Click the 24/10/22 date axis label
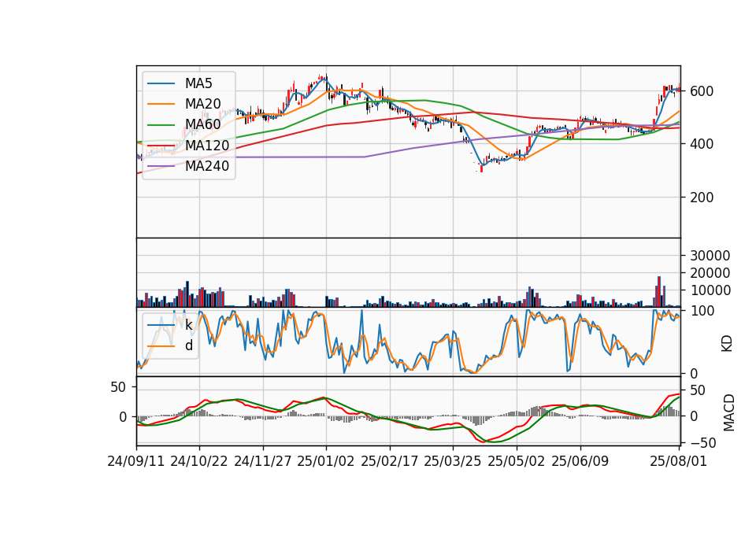756x543 pixels. (199, 461)
